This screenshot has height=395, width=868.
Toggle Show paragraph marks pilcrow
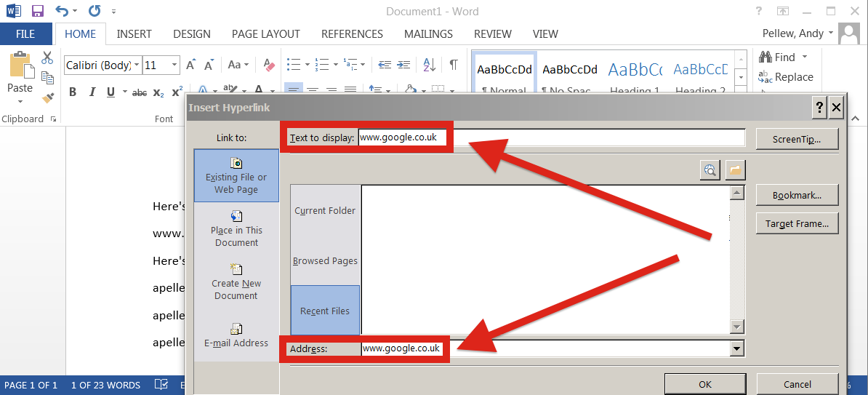tap(454, 65)
